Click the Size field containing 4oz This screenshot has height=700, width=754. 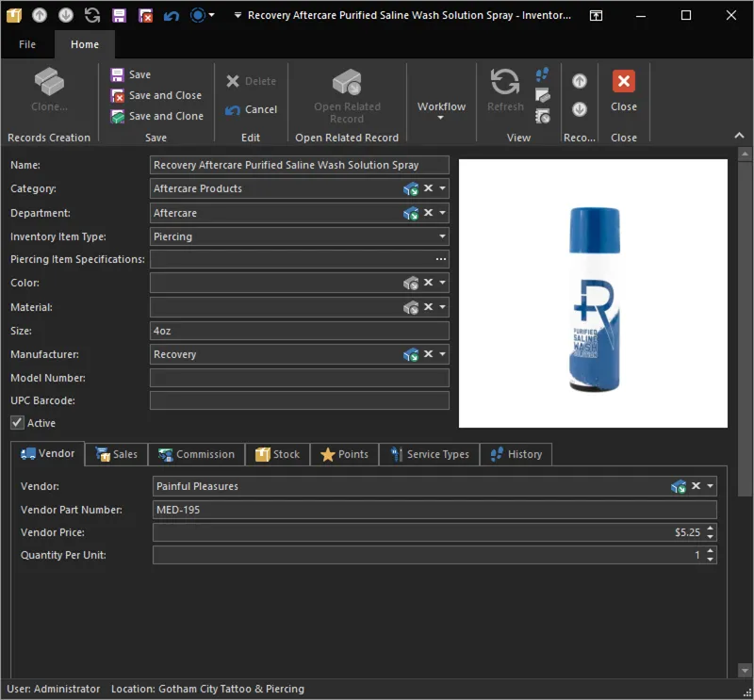click(299, 331)
